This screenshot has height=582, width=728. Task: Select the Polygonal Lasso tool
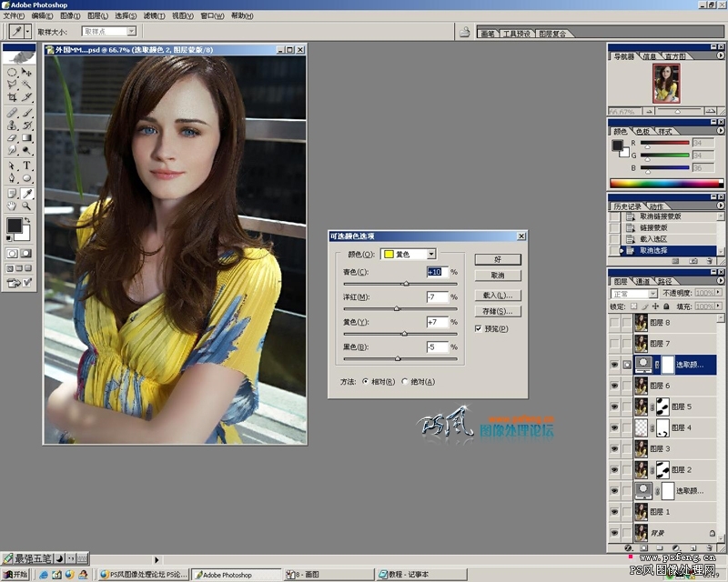tap(12, 85)
